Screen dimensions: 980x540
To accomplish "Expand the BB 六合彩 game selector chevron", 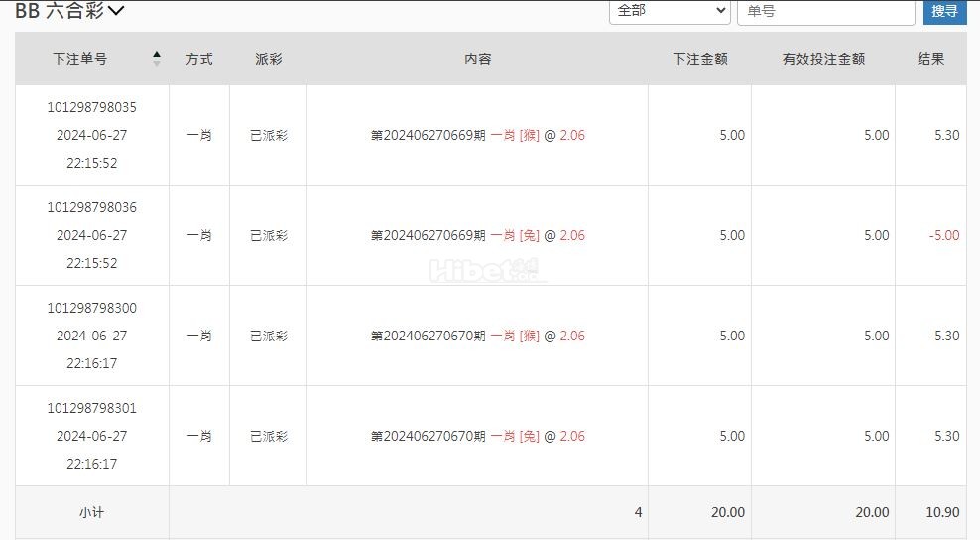I will click(x=116, y=11).
